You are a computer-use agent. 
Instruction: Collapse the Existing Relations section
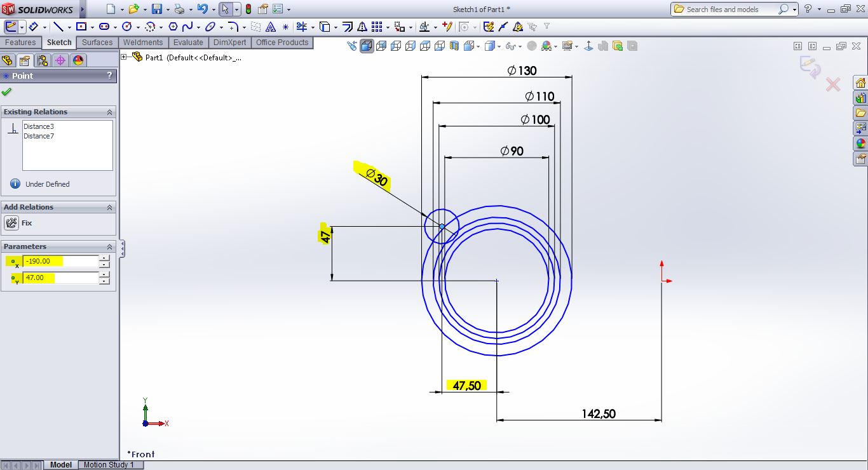click(109, 112)
